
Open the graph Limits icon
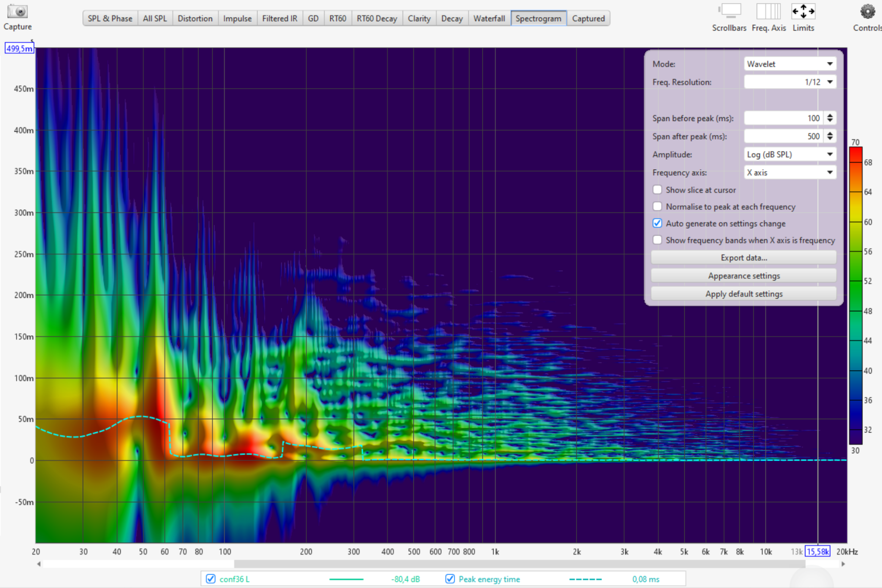pyautogui.click(x=803, y=11)
